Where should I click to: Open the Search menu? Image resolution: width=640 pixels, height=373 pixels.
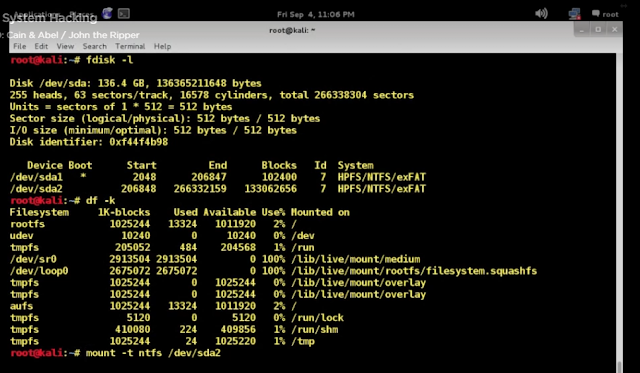[95, 47]
